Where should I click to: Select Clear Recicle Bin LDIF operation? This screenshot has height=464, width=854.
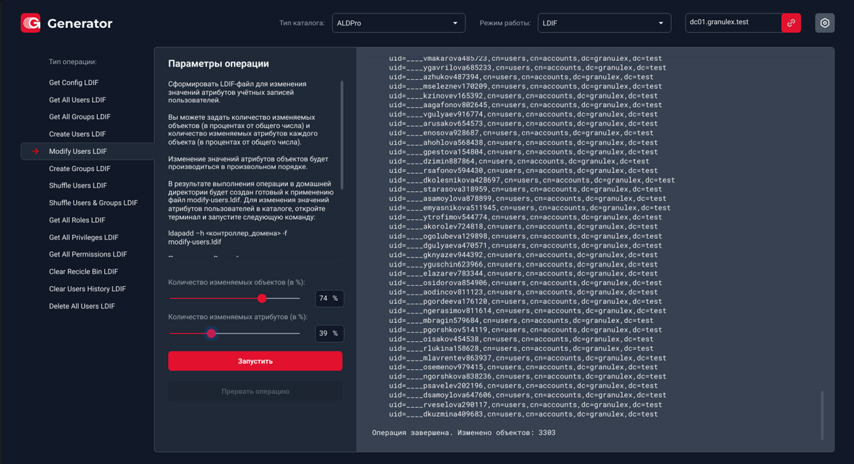pyautogui.click(x=83, y=272)
